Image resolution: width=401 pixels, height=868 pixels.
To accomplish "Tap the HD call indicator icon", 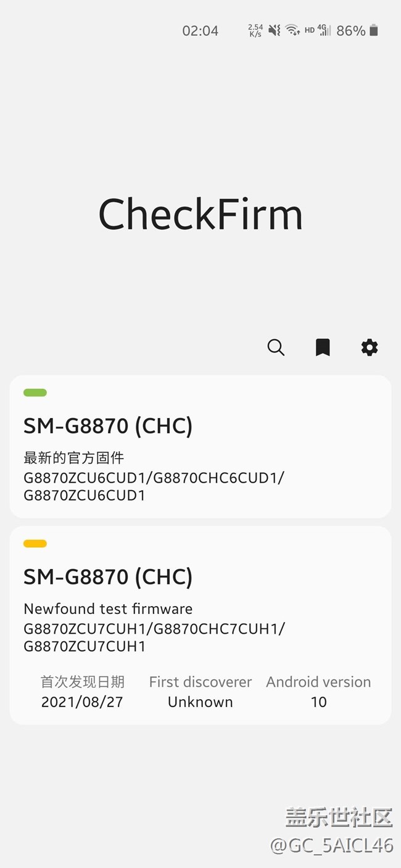I will (309, 30).
